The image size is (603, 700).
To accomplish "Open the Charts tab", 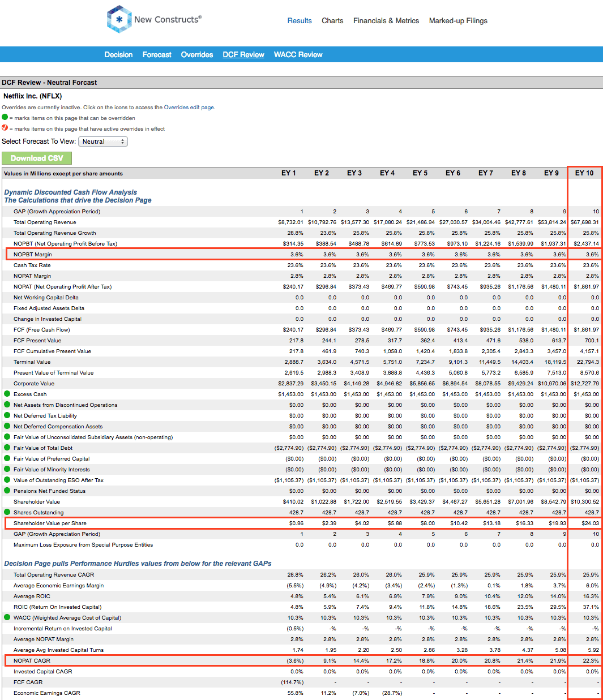I will click(x=332, y=21).
